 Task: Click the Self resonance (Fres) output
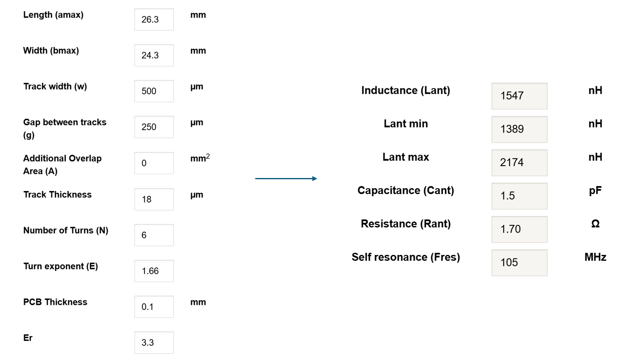[519, 263]
